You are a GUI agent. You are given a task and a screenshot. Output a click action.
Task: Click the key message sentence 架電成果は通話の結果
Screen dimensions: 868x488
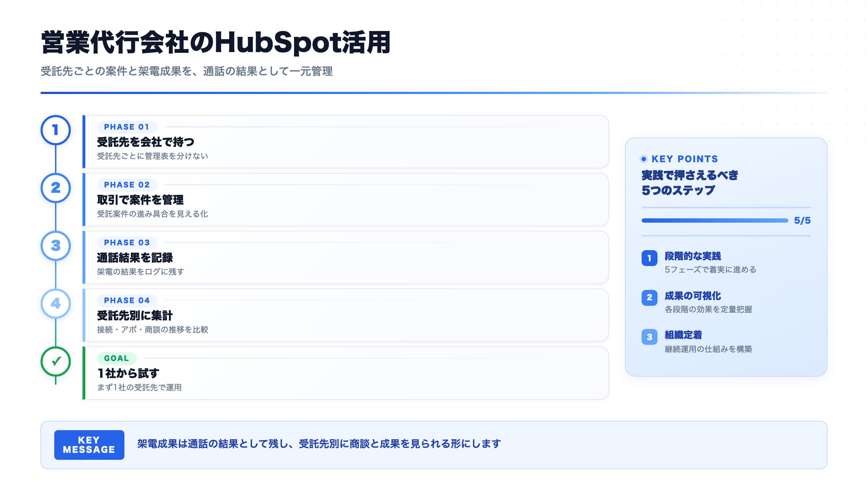319,444
